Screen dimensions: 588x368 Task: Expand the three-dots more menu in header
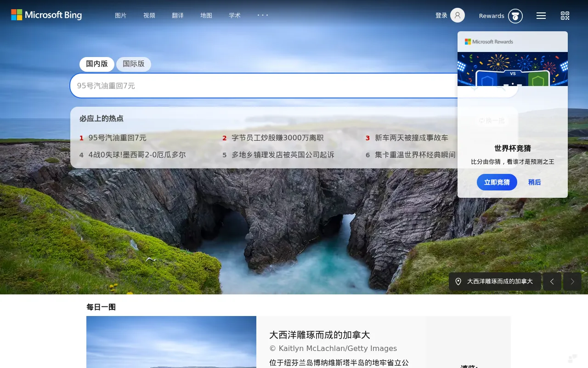coord(263,15)
